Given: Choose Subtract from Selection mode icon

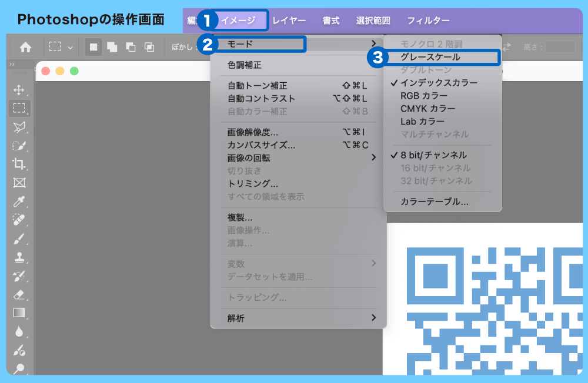Looking at the screenshot, I should (131, 47).
